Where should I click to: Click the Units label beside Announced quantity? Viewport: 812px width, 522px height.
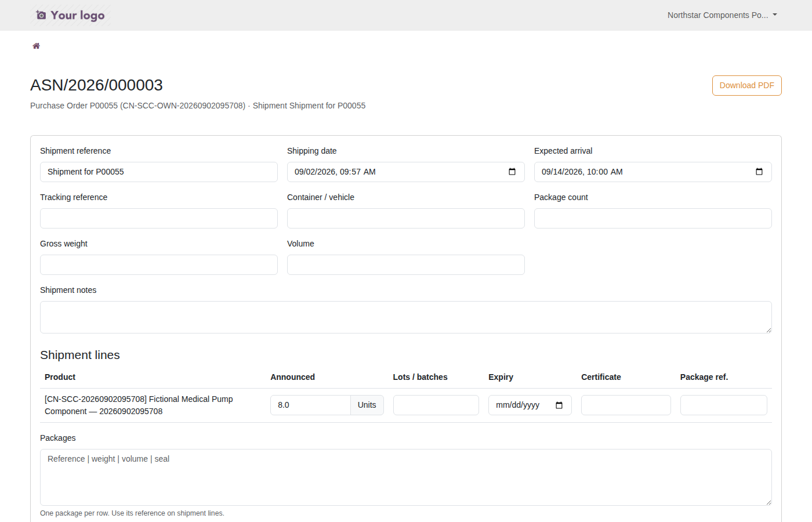coord(367,405)
